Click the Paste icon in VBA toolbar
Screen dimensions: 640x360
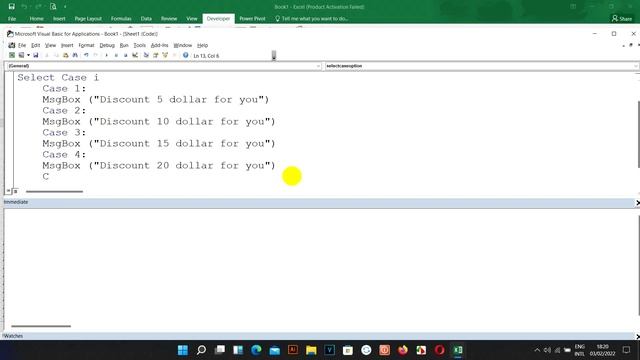click(66, 55)
